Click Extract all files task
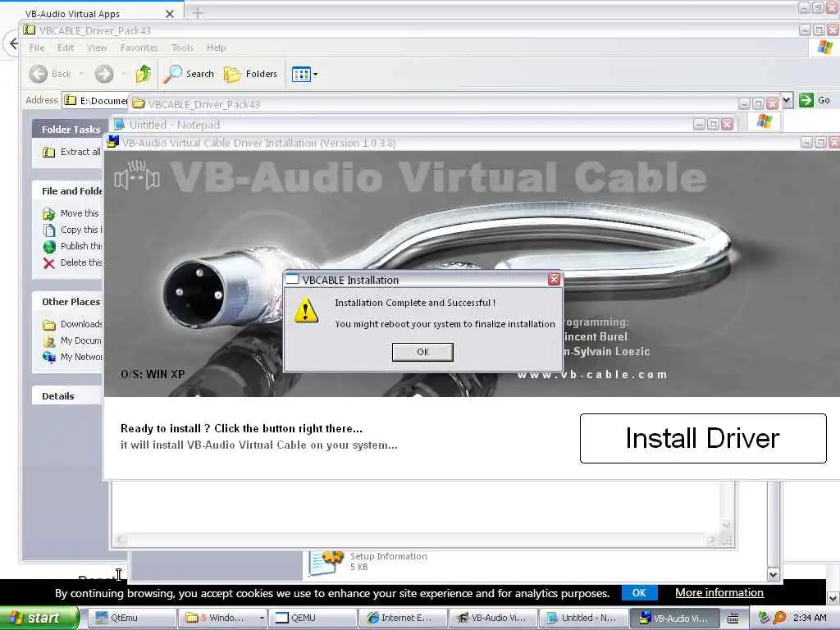The height and width of the screenshot is (630, 840). click(72, 152)
